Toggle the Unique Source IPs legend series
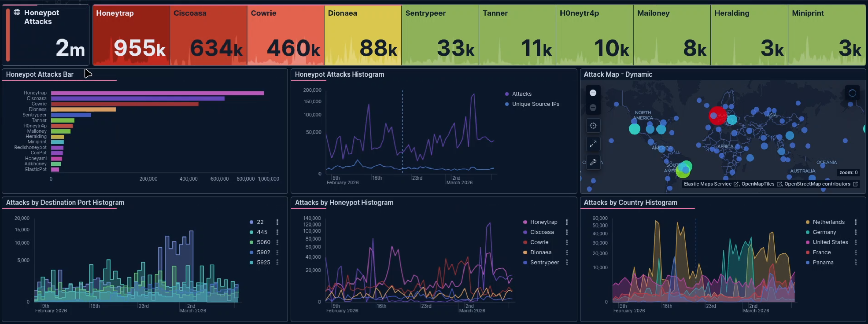This screenshot has height=324, width=868. (x=535, y=104)
